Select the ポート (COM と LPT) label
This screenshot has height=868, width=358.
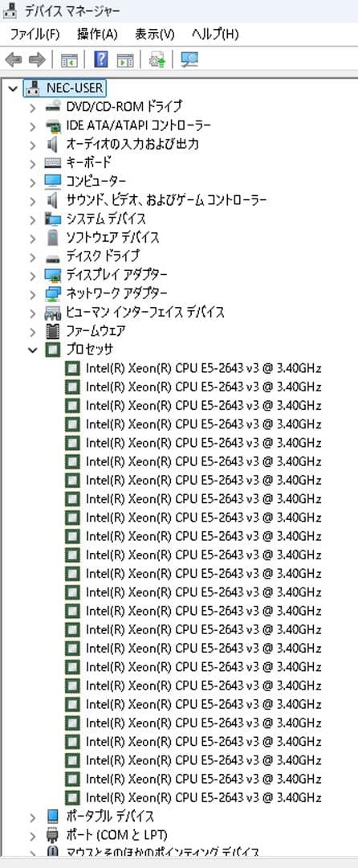point(116,835)
